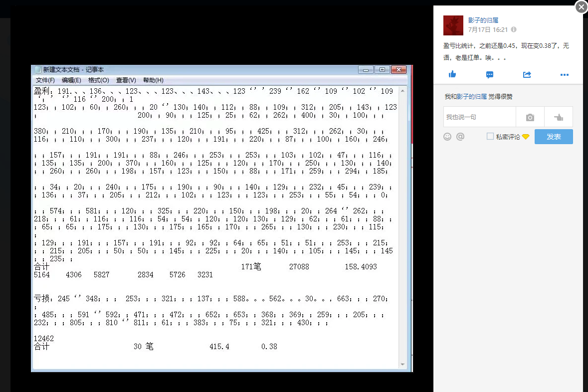
Task: Click the camera icon in comment box
Action: (530, 117)
